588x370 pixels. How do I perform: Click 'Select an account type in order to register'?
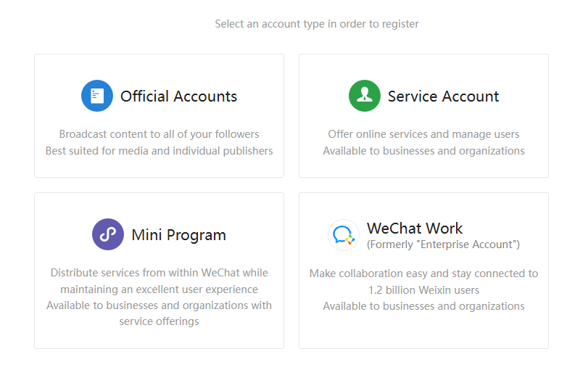pos(317,24)
